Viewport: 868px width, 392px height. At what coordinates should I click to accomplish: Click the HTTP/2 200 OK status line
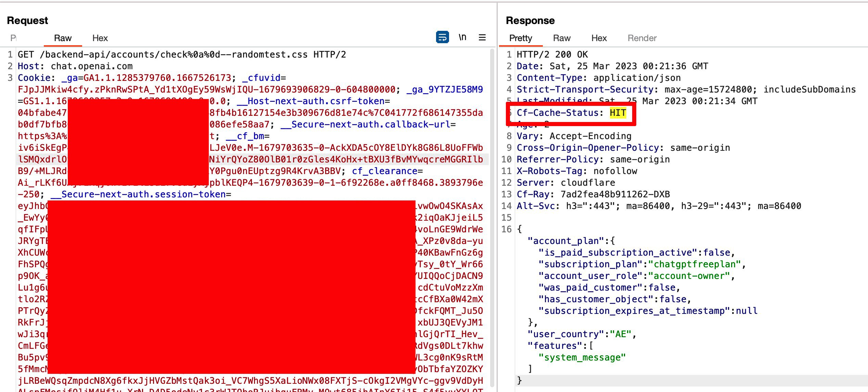pyautogui.click(x=552, y=54)
